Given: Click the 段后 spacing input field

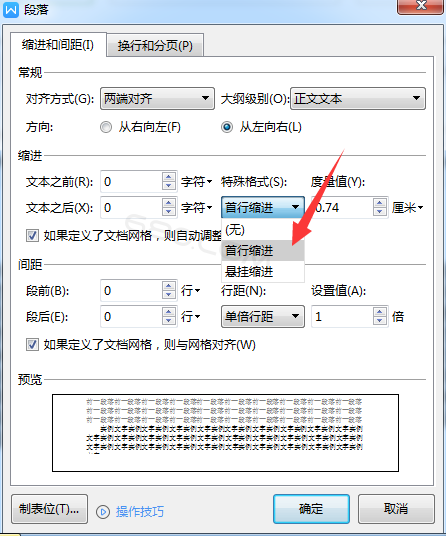Looking at the screenshot, I should tap(131, 317).
